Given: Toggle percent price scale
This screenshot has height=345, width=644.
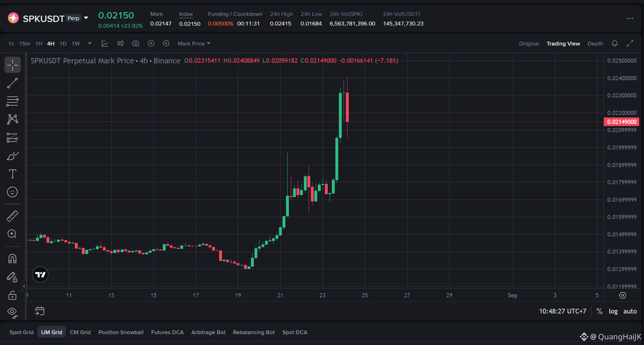Looking at the screenshot, I should (599, 311).
